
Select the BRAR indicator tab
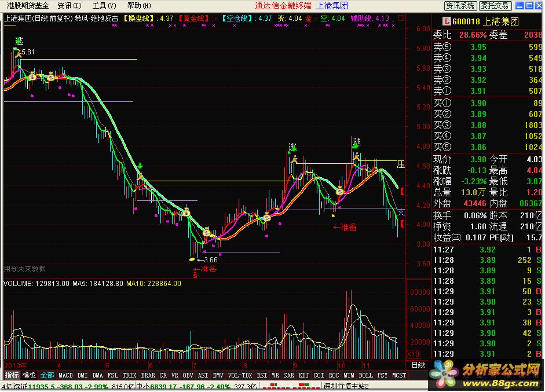(x=148, y=375)
